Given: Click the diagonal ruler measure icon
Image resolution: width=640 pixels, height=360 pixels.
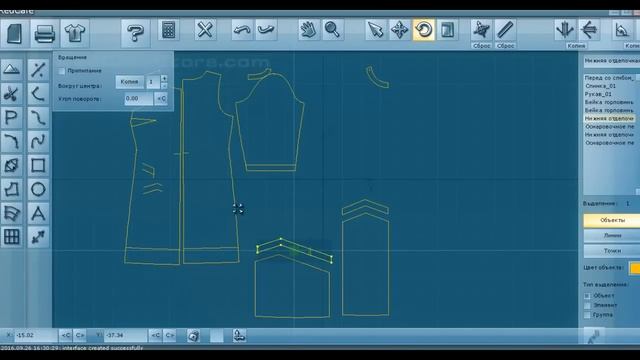Looking at the screenshot, I should [505, 30].
